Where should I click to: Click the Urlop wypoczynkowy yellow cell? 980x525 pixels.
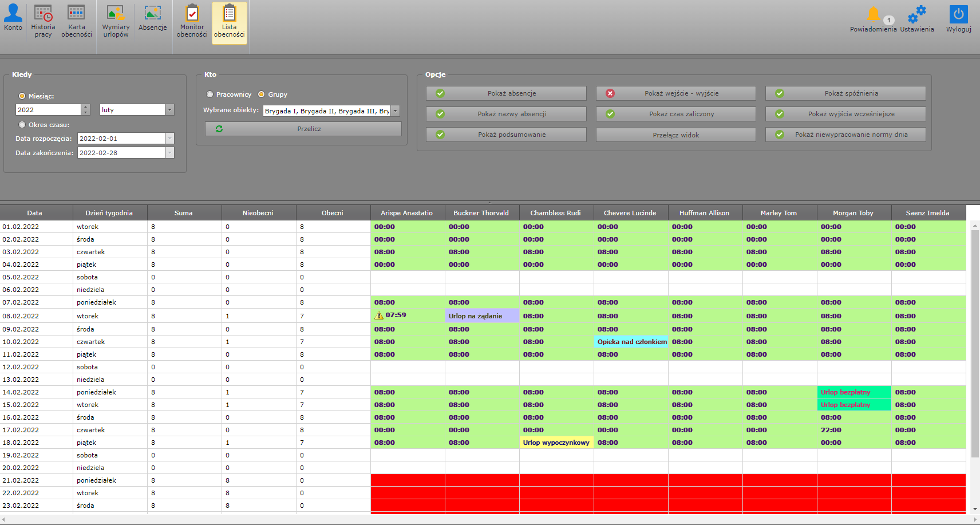point(556,443)
